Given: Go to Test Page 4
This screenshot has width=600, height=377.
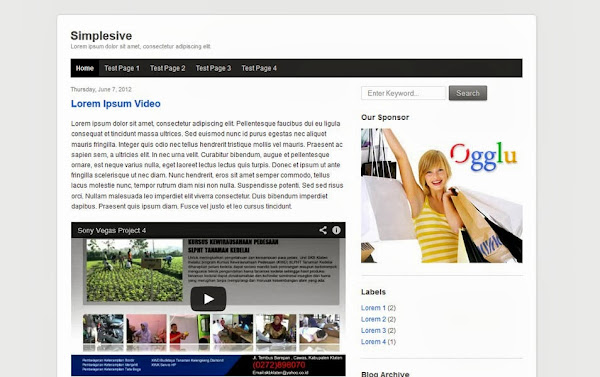Looking at the screenshot, I should coord(259,68).
